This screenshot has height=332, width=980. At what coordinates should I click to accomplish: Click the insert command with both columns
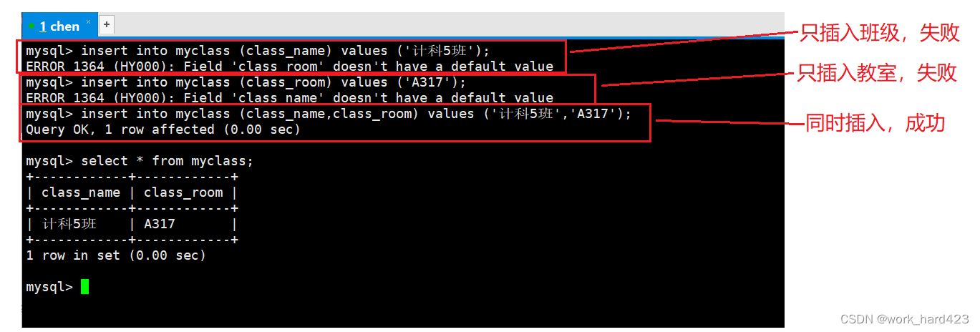(x=329, y=114)
